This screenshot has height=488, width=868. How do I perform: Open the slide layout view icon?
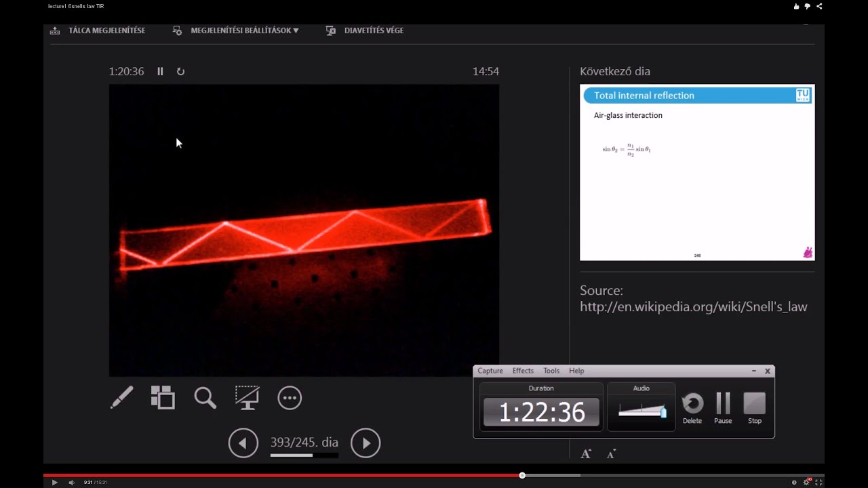pyautogui.click(x=163, y=398)
